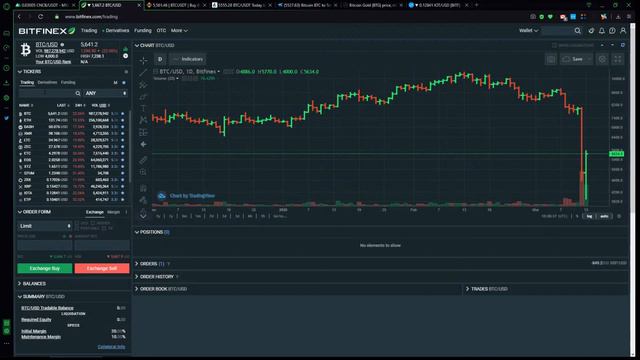
Task: Switch to Derivatives tab in tickers
Action: [47, 82]
